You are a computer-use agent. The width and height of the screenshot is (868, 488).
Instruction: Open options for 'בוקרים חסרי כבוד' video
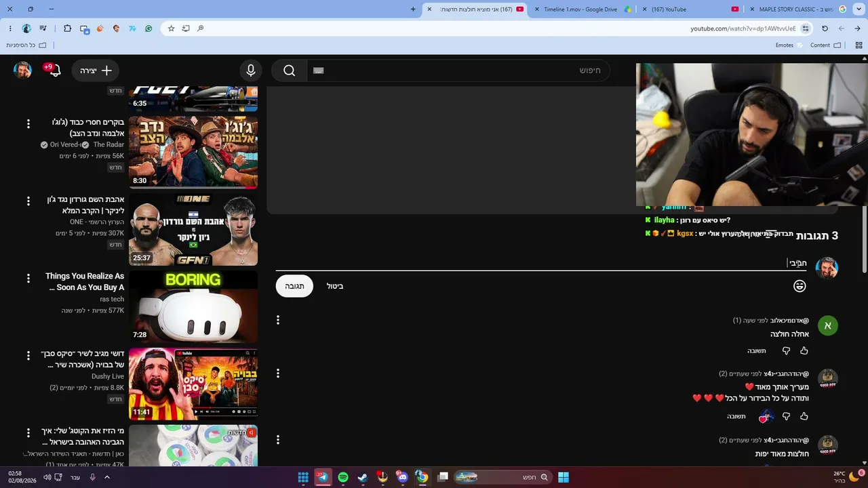pyautogui.click(x=28, y=124)
